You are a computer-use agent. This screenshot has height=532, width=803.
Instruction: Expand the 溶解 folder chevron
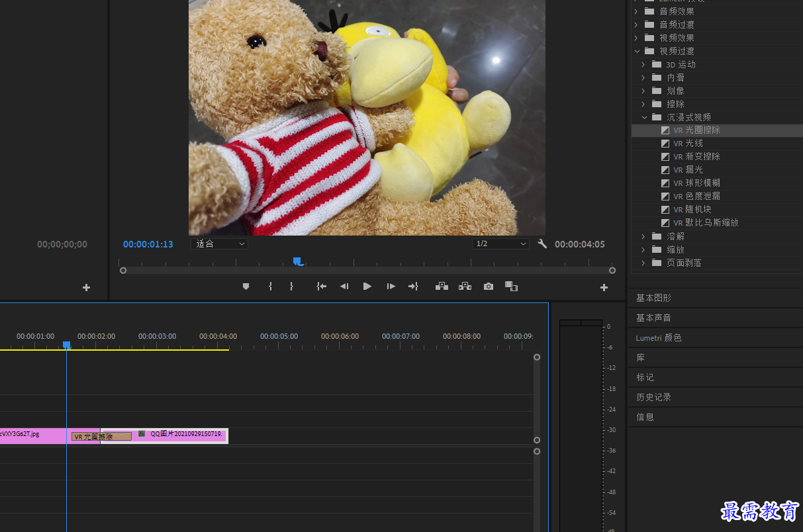[643, 236]
